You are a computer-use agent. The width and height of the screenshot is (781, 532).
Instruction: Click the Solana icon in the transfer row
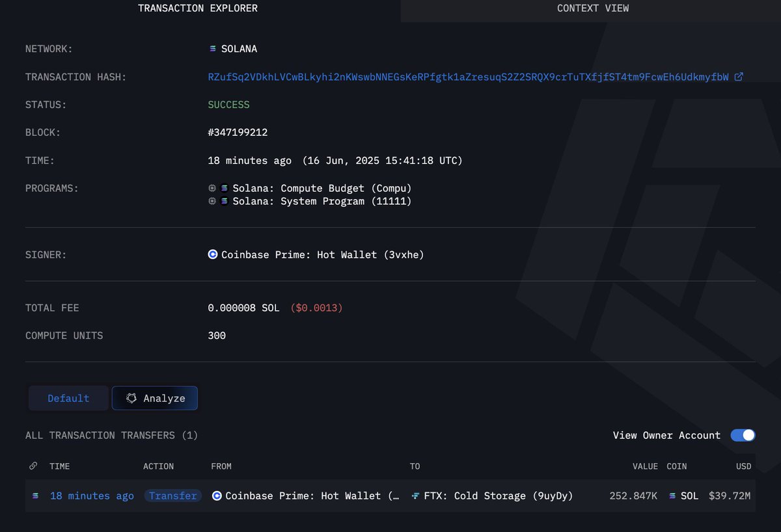point(36,496)
